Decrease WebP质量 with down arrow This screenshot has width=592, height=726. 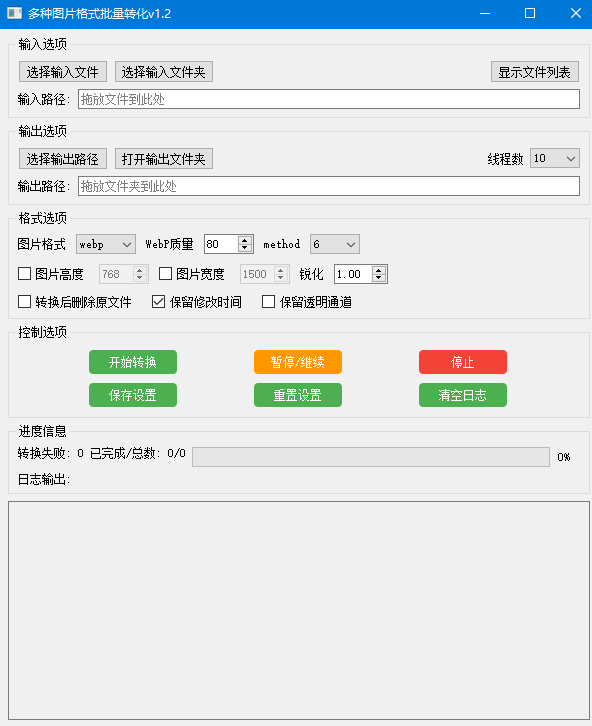[x=245, y=248]
